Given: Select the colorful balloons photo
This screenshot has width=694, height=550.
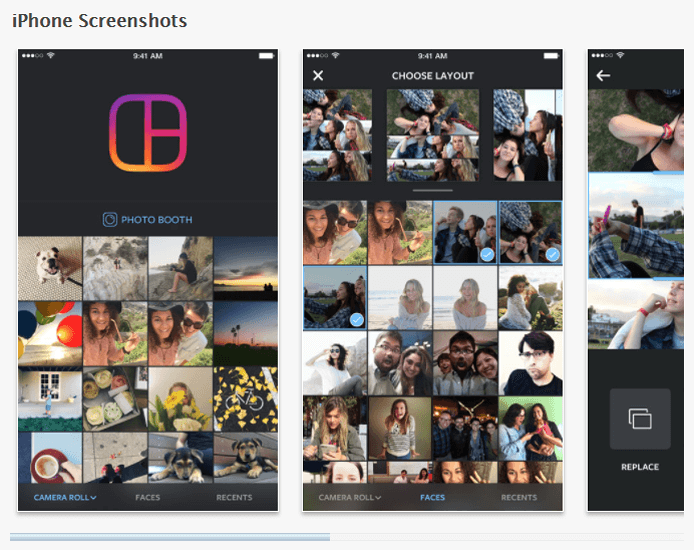Looking at the screenshot, I should [x=50, y=334].
